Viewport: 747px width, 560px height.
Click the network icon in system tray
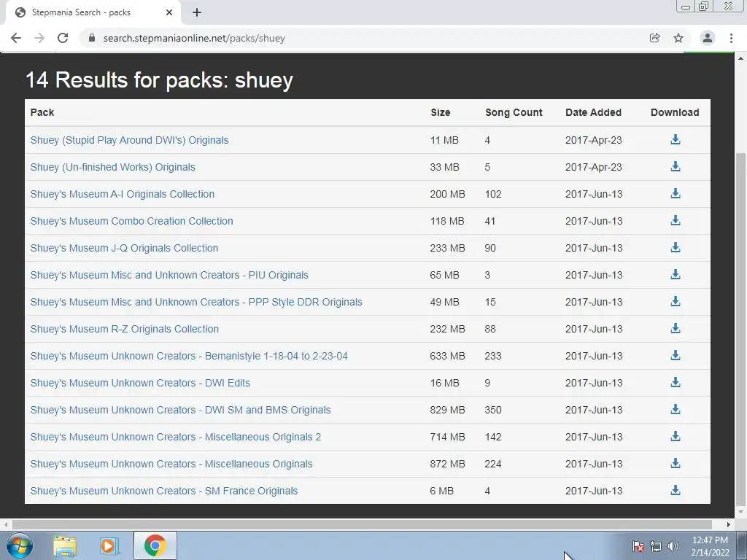tap(656, 546)
